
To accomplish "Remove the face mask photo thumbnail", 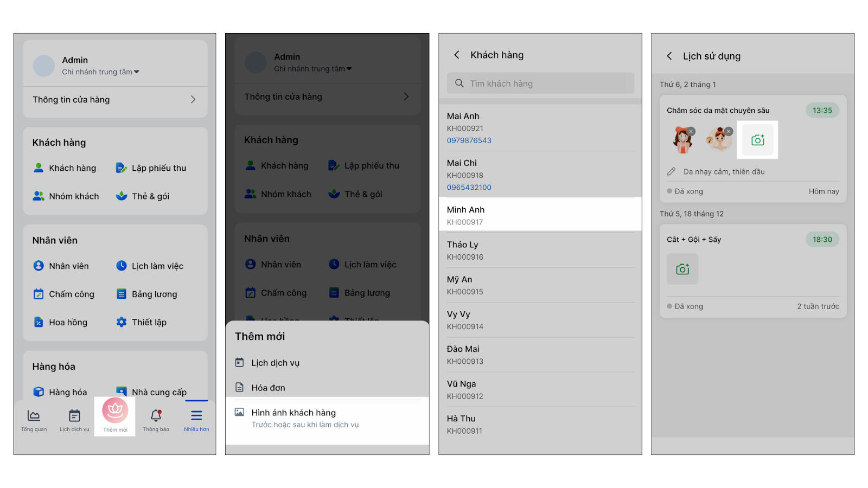I will click(x=729, y=131).
